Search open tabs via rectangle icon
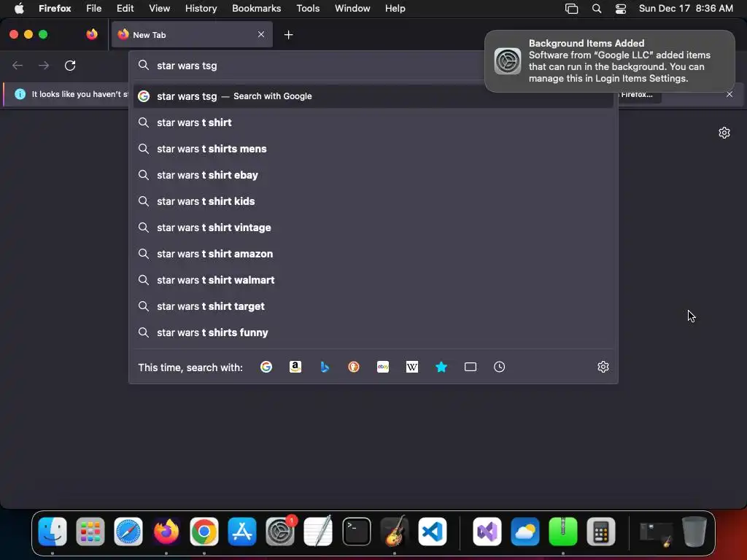This screenshot has height=560, width=747. point(471,367)
